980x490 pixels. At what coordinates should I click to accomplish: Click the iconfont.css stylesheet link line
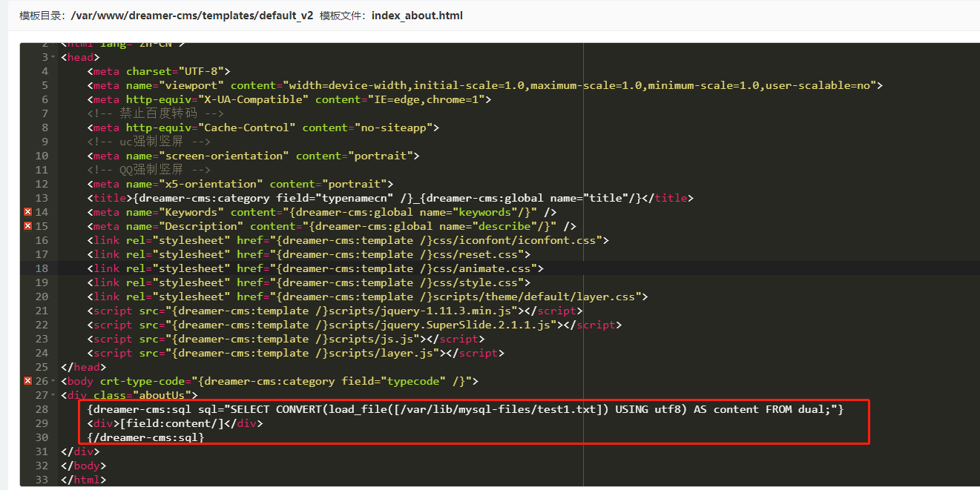347,240
